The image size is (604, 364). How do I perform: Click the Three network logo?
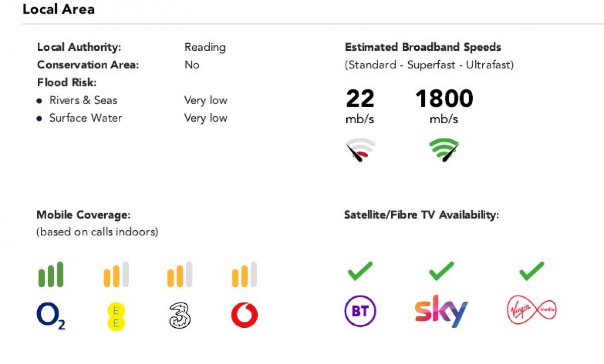[x=180, y=316]
